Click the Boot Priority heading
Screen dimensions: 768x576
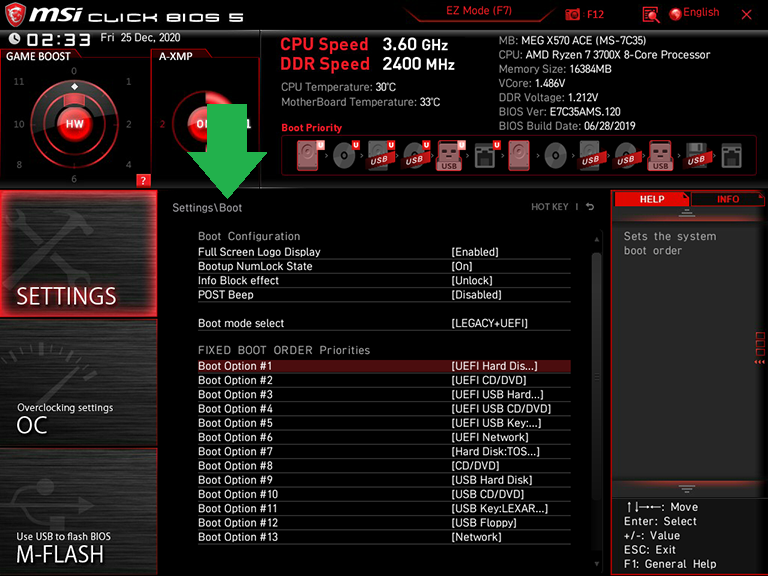click(312, 128)
